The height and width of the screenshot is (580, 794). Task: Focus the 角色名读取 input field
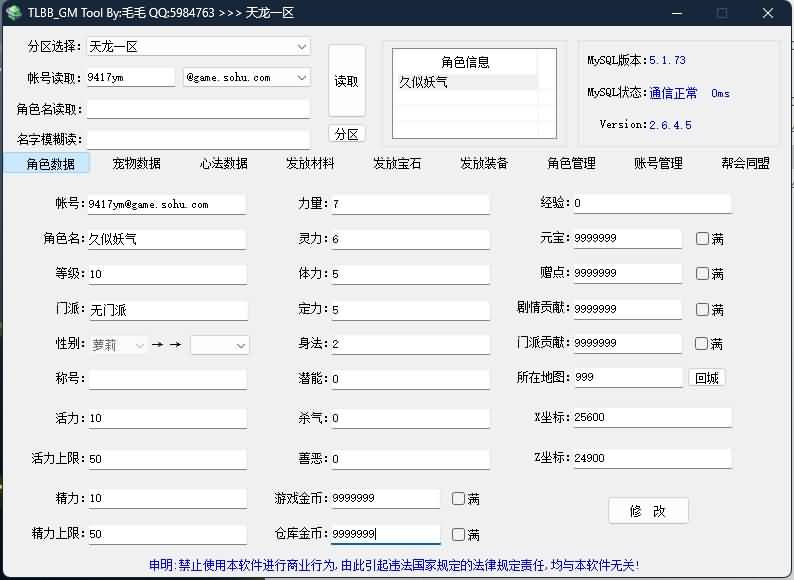point(198,109)
